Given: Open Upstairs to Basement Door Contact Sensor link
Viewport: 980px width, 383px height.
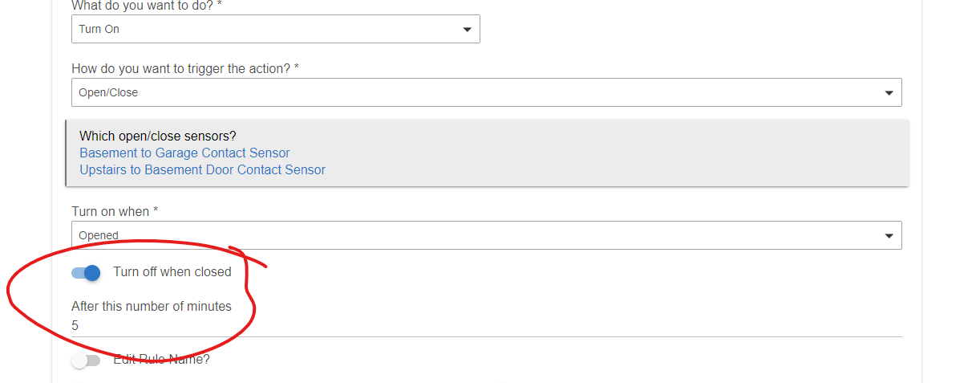Looking at the screenshot, I should point(202,169).
